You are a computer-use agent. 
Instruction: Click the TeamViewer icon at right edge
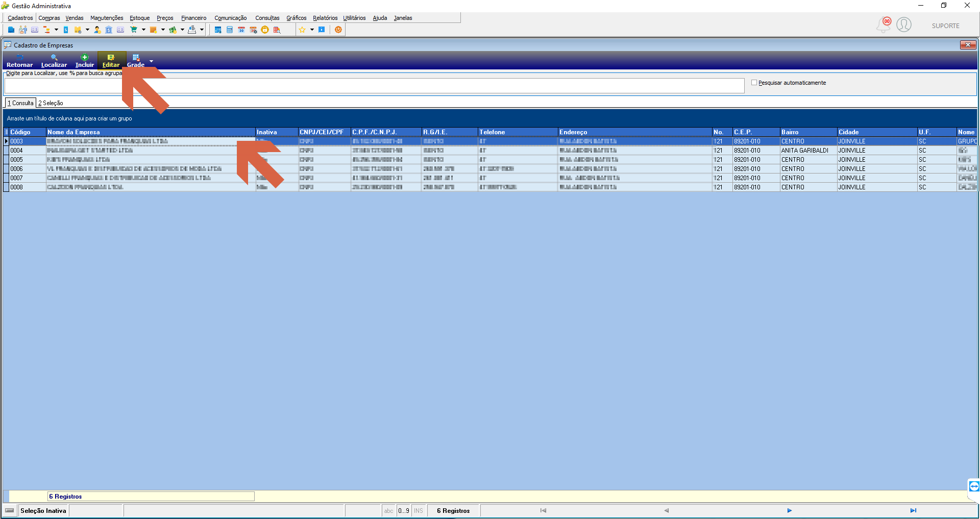coord(974,486)
